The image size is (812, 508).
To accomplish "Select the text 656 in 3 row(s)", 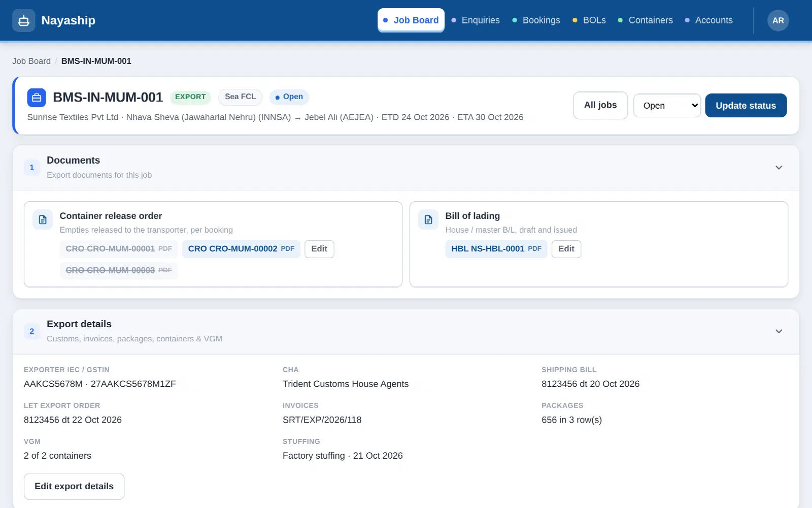I will pyautogui.click(x=571, y=420).
